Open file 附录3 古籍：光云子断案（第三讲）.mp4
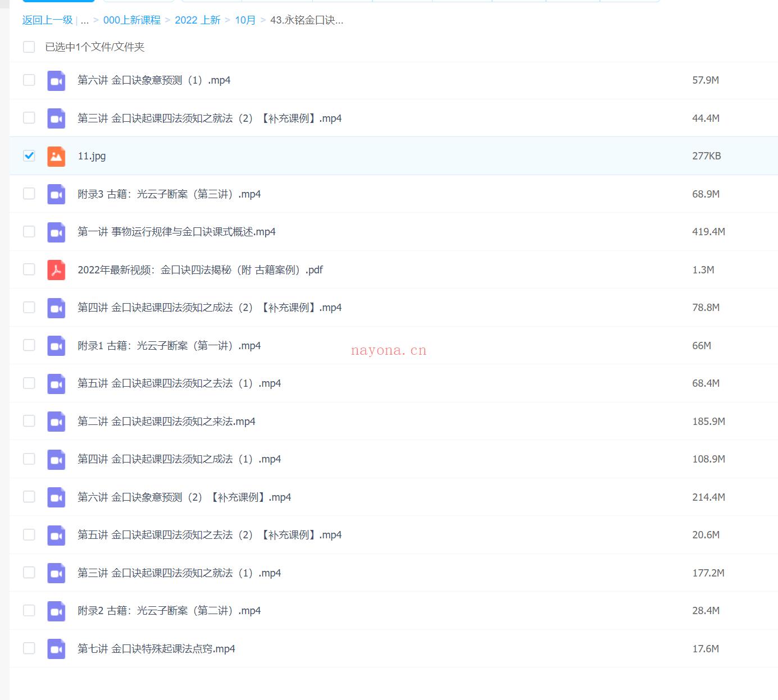 click(169, 194)
